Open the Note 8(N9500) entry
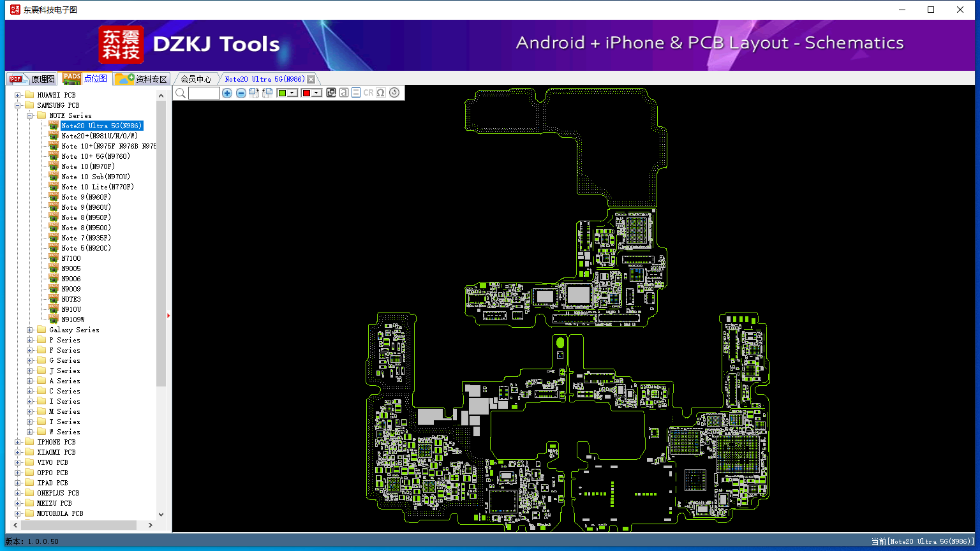The height and width of the screenshot is (551, 980). [86, 228]
